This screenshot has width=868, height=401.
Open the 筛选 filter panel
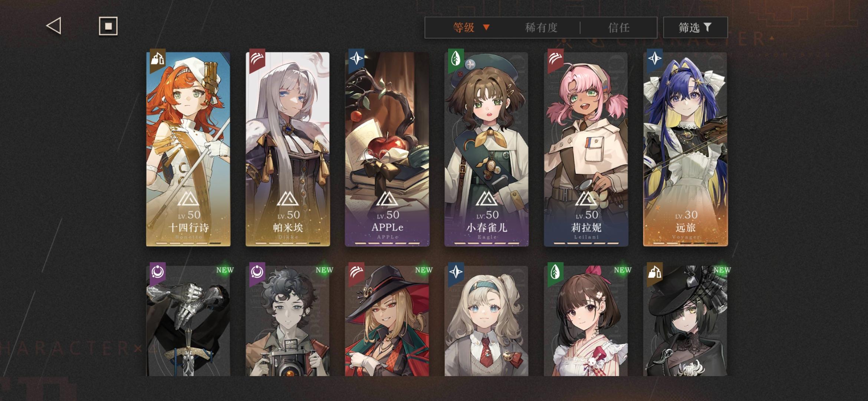click(696, 27)
